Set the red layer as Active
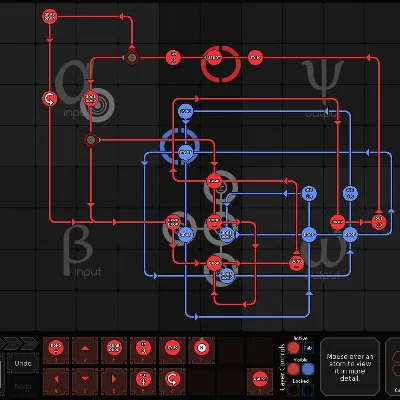 coord(294,348)
